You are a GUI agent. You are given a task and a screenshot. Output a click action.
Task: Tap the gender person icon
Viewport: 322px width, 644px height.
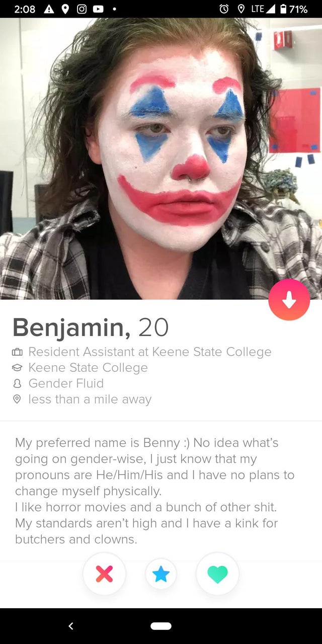point(18,383)
